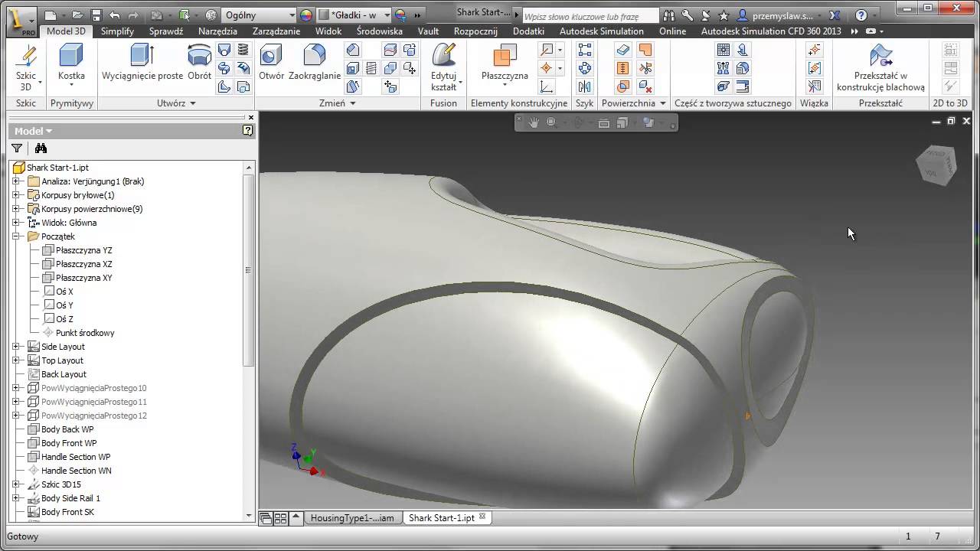Open the Narzędzia ribbon tab
The width and height of the screenshot is (980, 551).
pyautogui.click(x=217, y=31)
